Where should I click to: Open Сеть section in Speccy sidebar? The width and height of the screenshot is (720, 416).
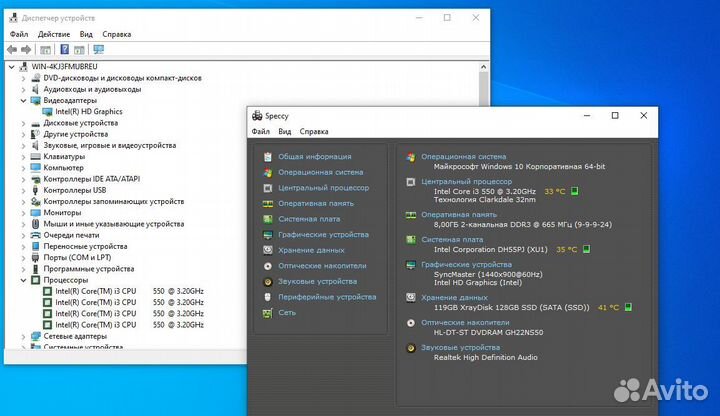pyautogui.click(x=287, y=313)
